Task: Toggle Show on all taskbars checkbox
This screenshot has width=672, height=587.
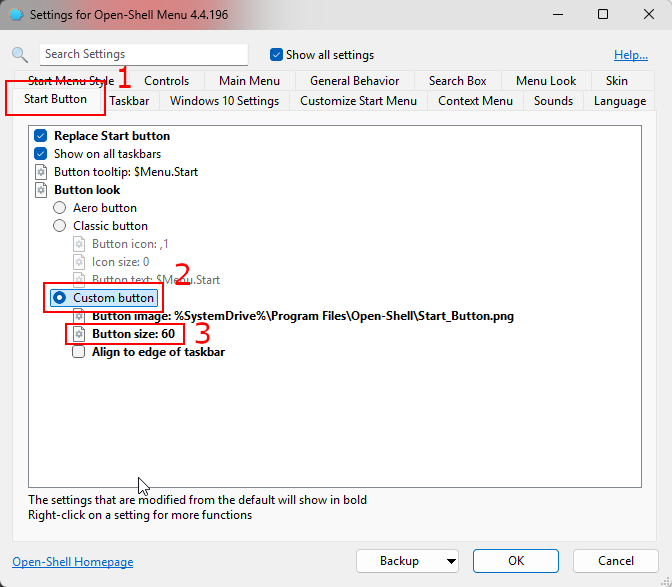Action: 41,154
